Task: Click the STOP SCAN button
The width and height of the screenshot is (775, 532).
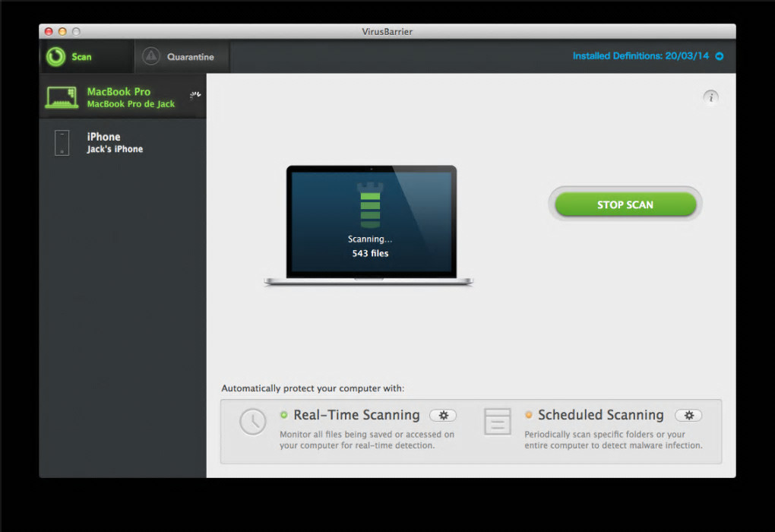Action: [x=625, y=204]
